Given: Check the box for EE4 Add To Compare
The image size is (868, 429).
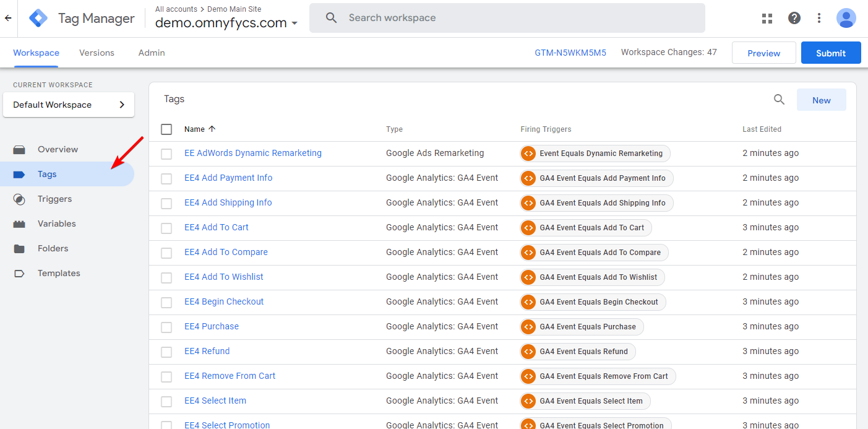Looking at the screenshot, I should [x=166, y=253].
